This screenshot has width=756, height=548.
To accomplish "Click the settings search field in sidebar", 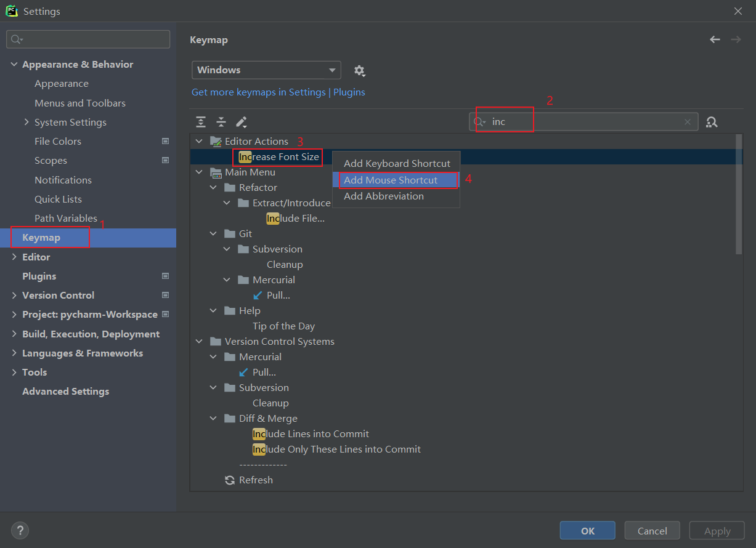I will tap(88, 39).
